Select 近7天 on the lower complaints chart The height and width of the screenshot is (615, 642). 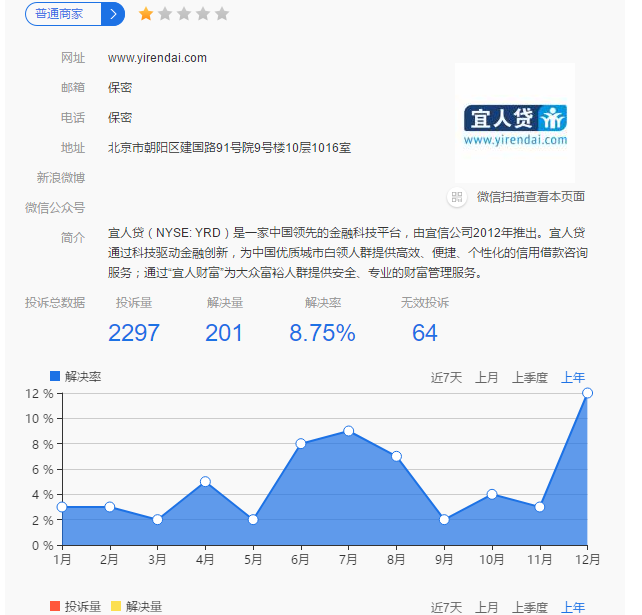(x=446, y=608)
